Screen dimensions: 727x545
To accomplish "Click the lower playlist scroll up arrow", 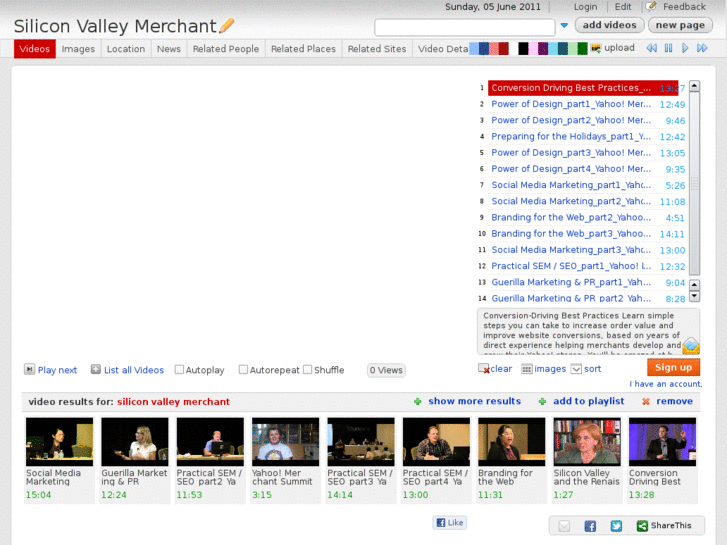I will (x=695, y=285).
